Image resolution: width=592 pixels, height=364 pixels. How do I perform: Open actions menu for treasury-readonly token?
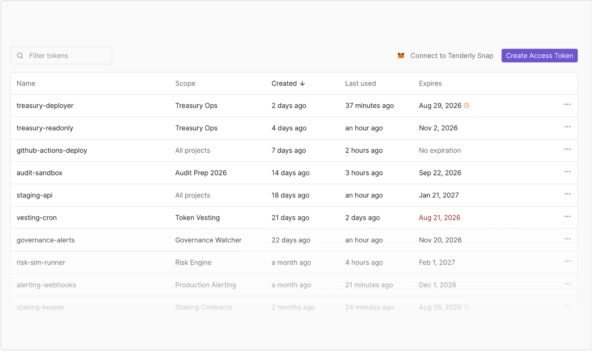(x=567, y=127)
